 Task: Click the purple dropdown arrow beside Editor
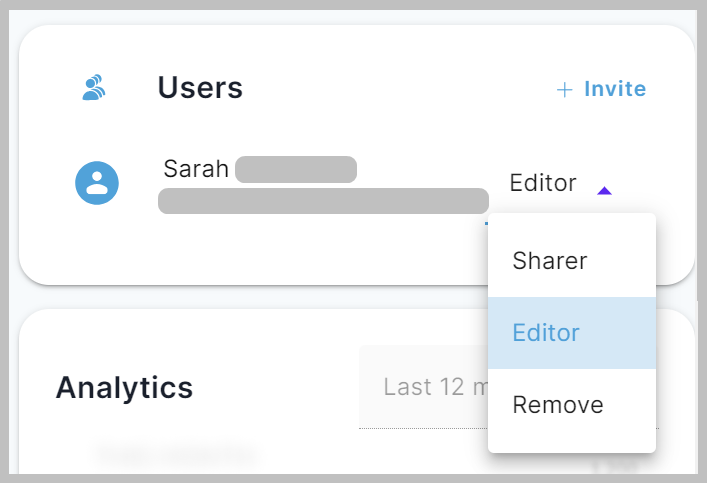(x=604, y=191)
